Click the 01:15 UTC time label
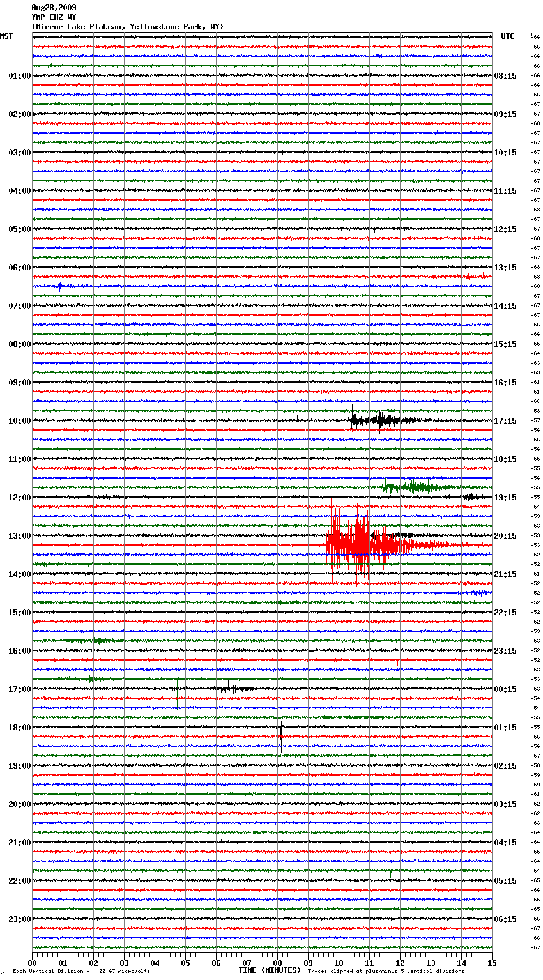This screenshot has width=543, height=980. pos(505,728)
